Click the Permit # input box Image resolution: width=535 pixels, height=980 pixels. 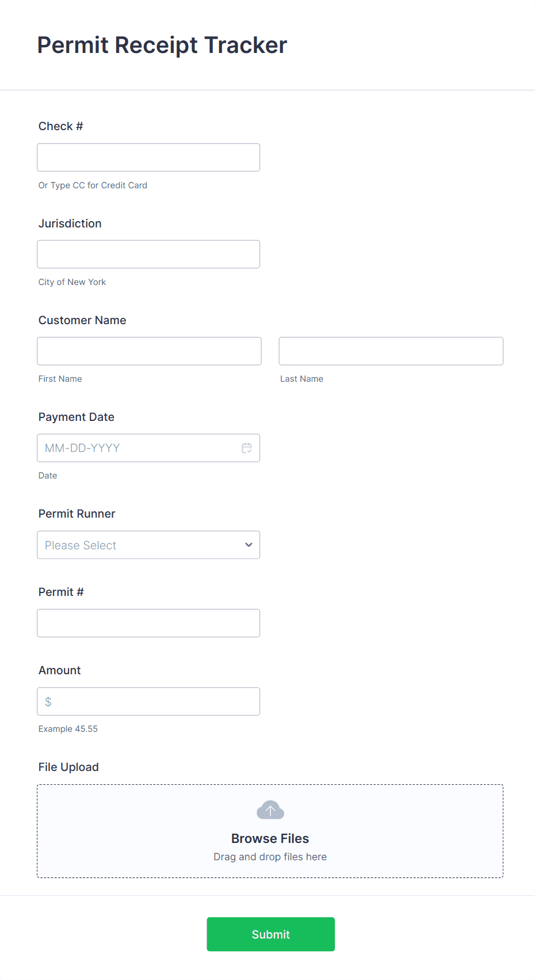point(148,623)
